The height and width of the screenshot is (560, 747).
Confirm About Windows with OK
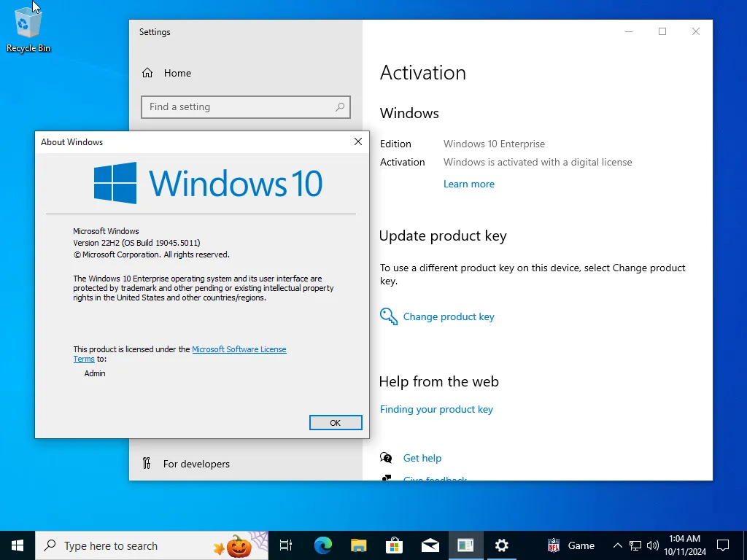[336, 422]
